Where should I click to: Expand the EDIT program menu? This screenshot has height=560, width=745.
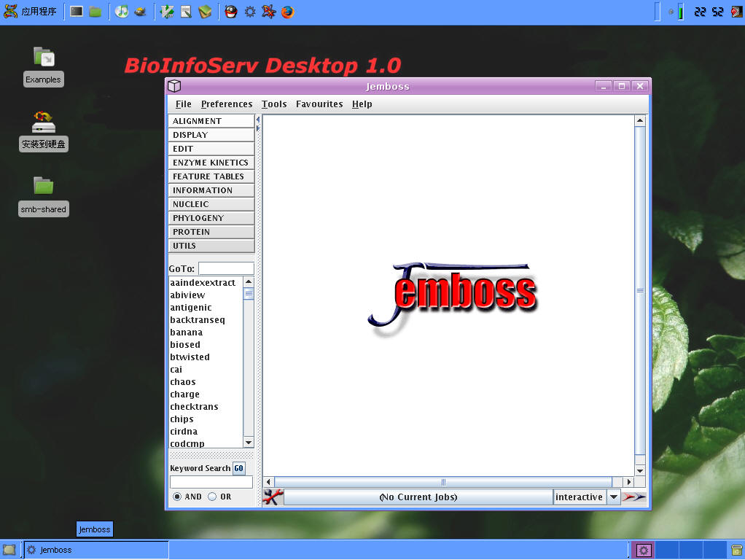[211, 148]
